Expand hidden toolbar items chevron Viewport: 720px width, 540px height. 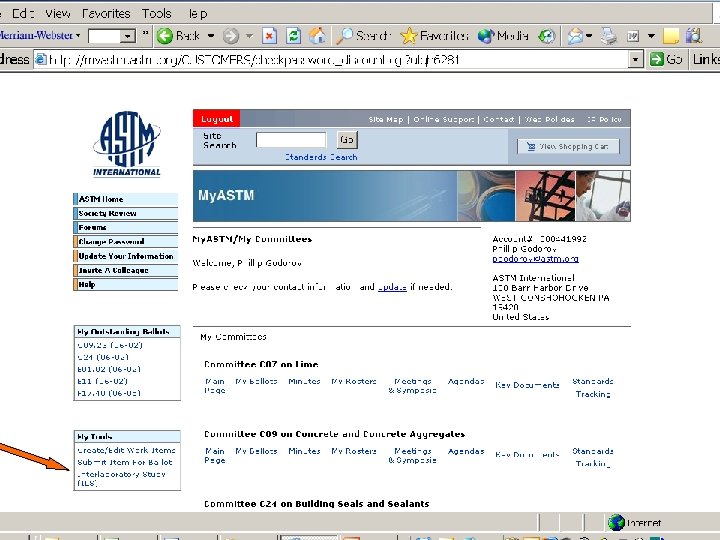click(x=146, y=33)
